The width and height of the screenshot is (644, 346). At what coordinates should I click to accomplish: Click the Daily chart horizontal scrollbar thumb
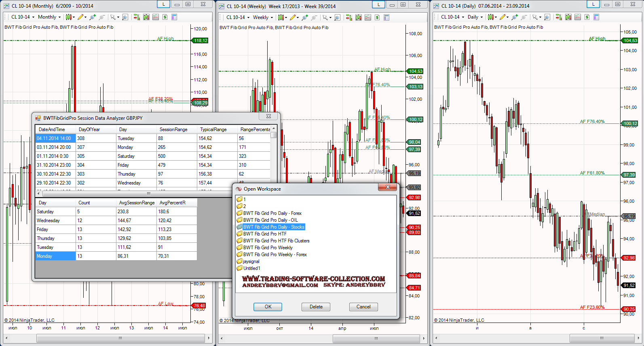pos(602,338)
